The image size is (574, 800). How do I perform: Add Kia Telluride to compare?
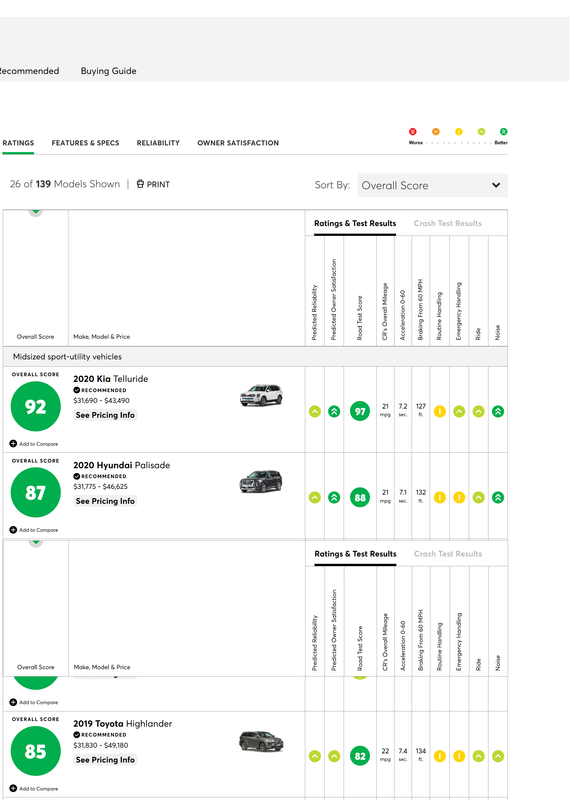(34, 444)
